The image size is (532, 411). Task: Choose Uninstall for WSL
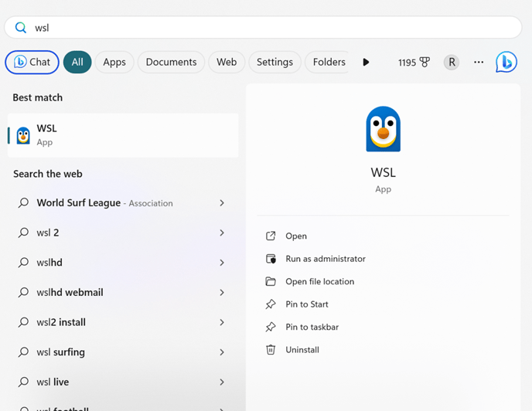click(302, 350)
